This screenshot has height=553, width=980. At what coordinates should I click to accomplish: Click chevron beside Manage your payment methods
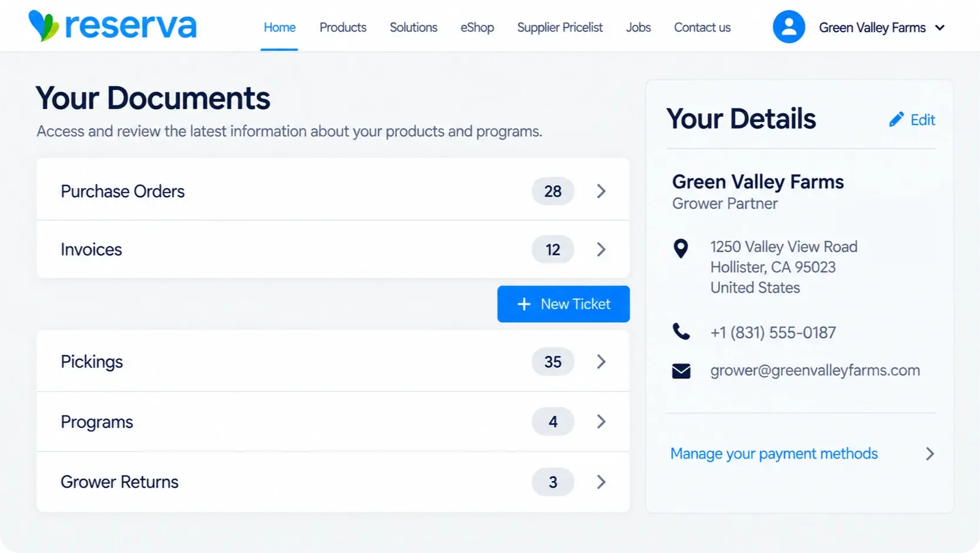[x=930, y=454]
